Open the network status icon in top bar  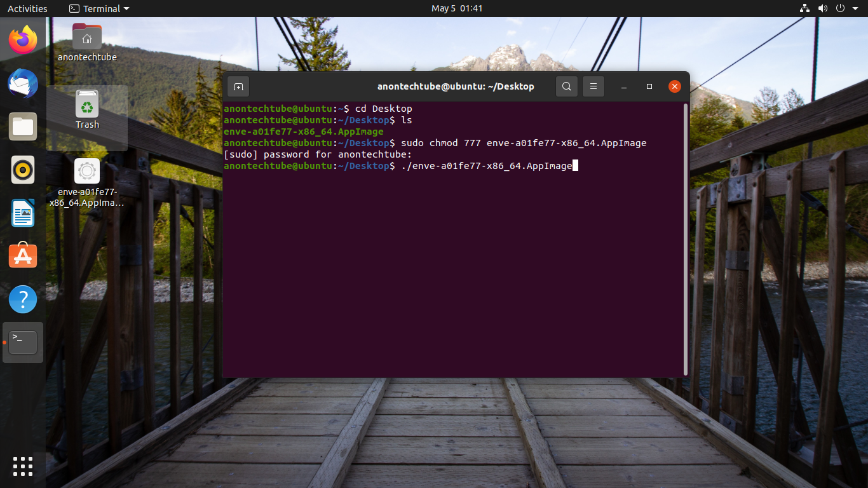pyautogui.click(x=804, y=8)
